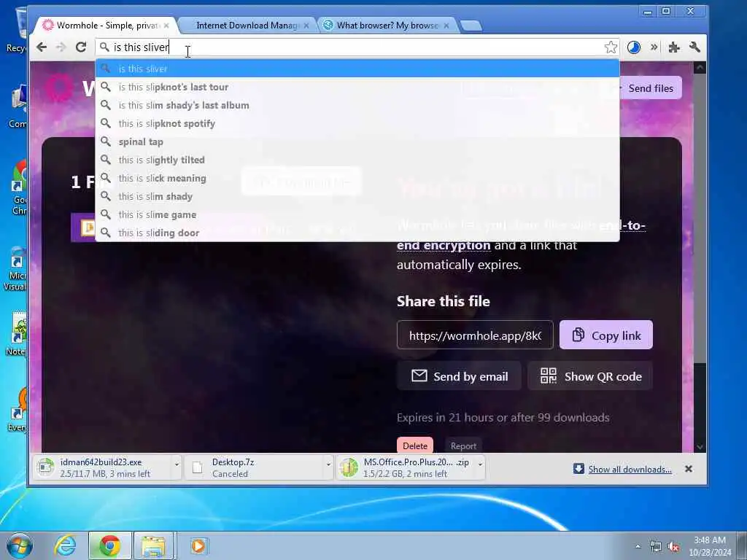The width and height of the screenshot is (747, 560).
Task: Click the muted volume tray icon
Action: (673, 547)
